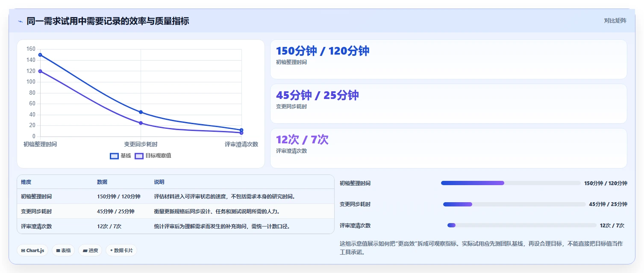Click table cell 150分钟 / 120分钟
This screenshot has width=644, height=273.
coord(119,197)
